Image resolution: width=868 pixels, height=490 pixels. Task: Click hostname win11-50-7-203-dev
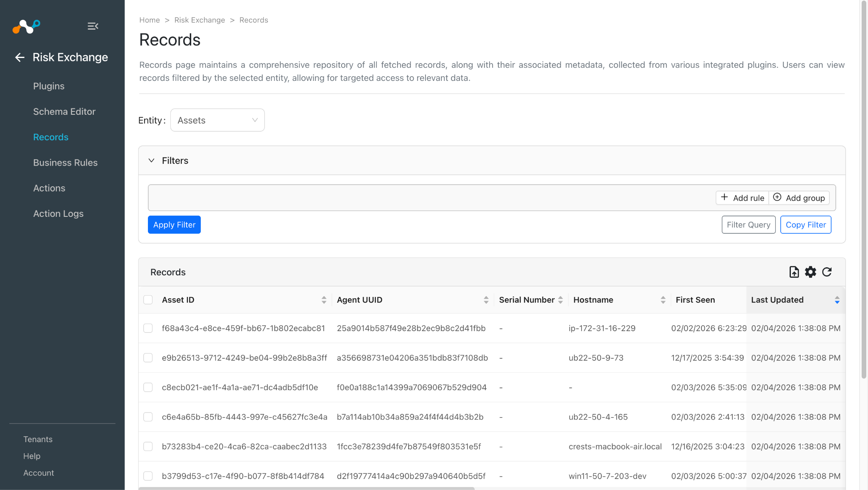click(607, 476)
